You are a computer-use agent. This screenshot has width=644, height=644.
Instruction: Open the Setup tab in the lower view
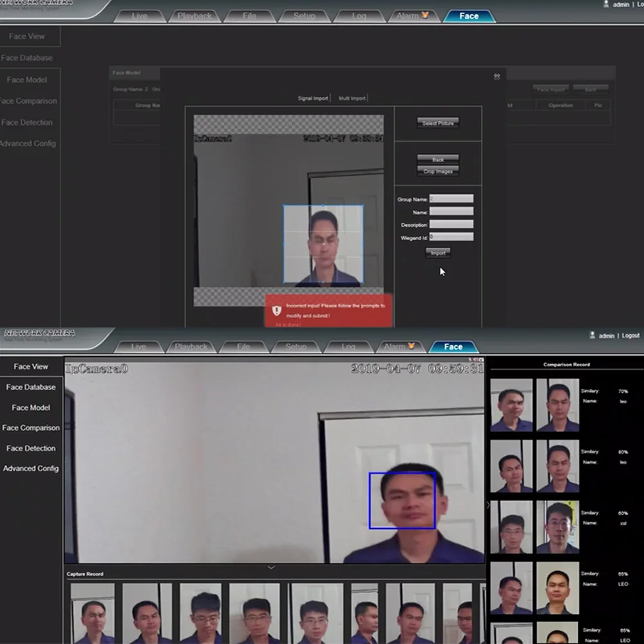click(296, 346)
